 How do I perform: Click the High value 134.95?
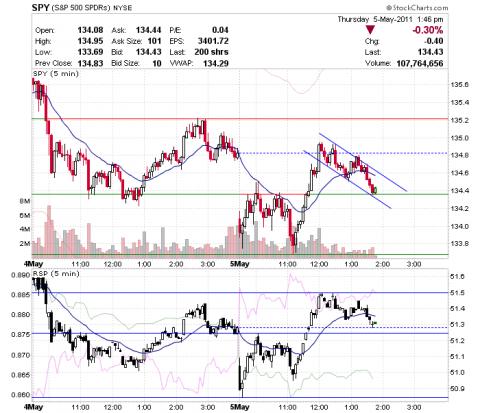coord(90,41)
